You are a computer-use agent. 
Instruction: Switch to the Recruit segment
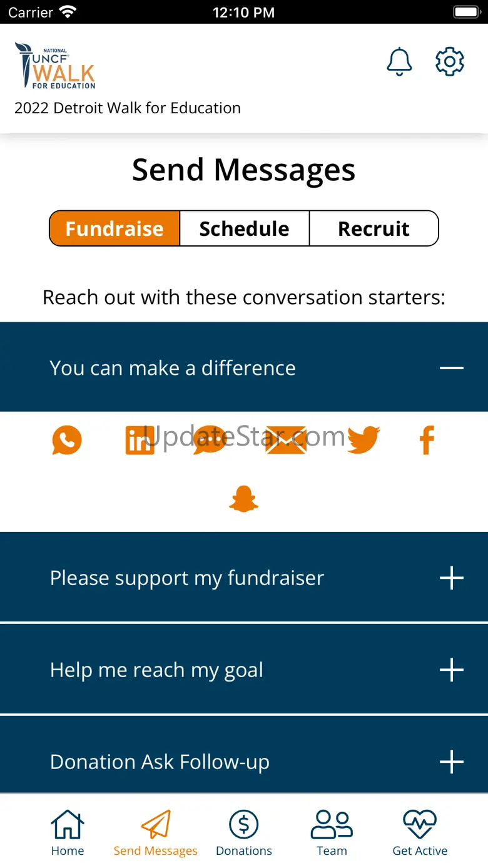coord(374,228)
